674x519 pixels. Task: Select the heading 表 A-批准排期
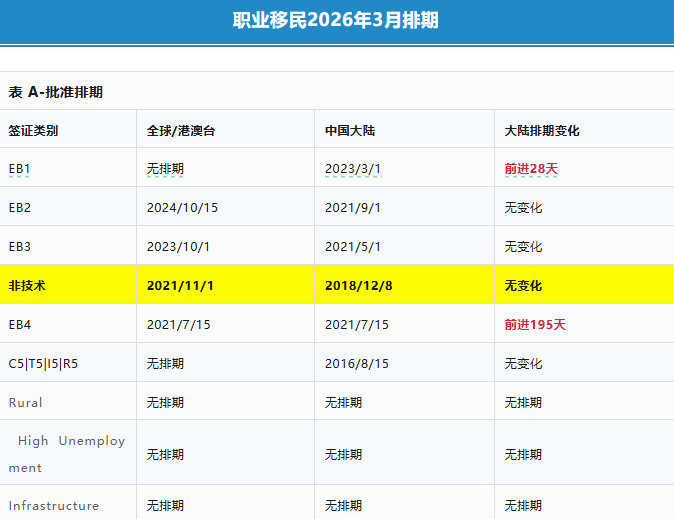55,92
